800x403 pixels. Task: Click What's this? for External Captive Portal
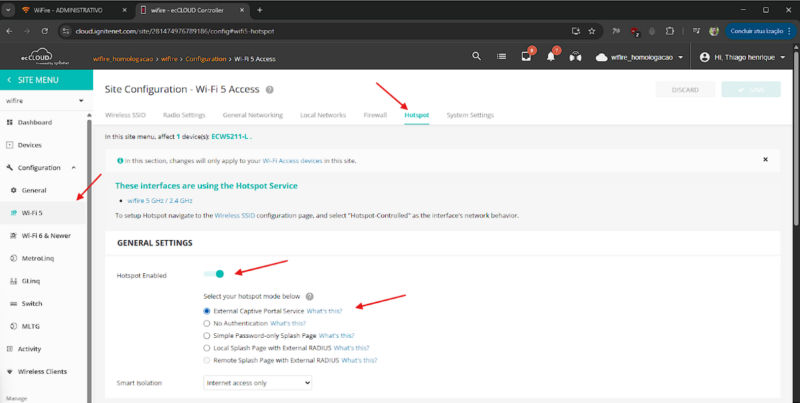(324, 311)
